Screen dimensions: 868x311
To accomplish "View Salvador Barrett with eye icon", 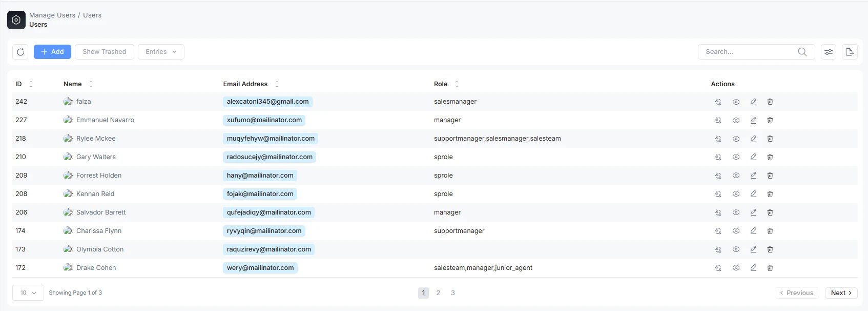I will coord(736,212).
